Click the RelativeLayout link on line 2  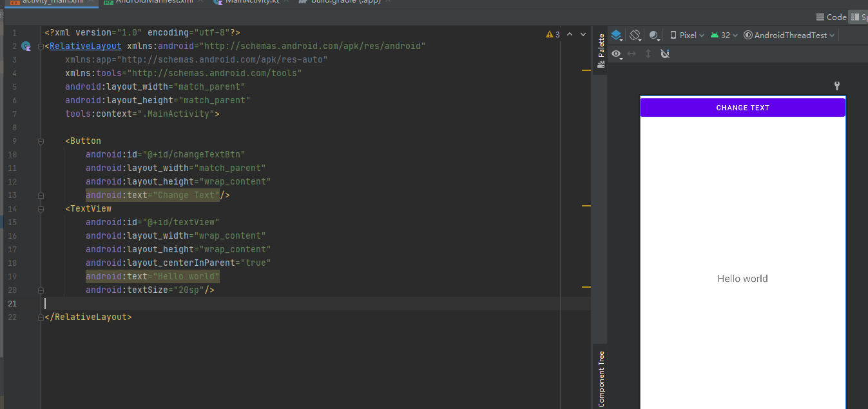(85, 46)
